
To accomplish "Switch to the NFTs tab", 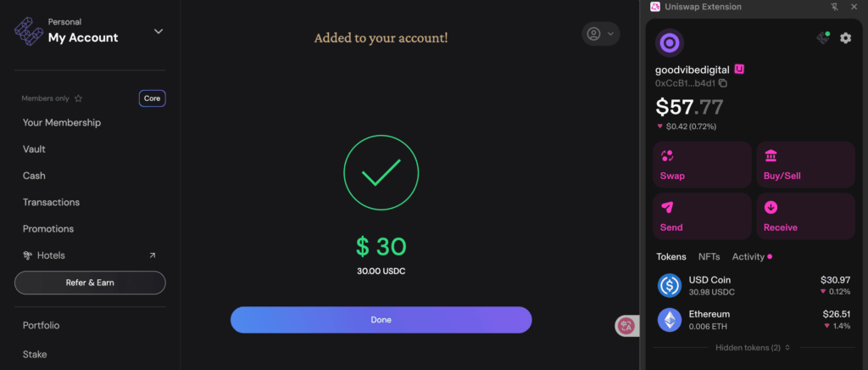I will pyautogui.click(x=709, y=256).
